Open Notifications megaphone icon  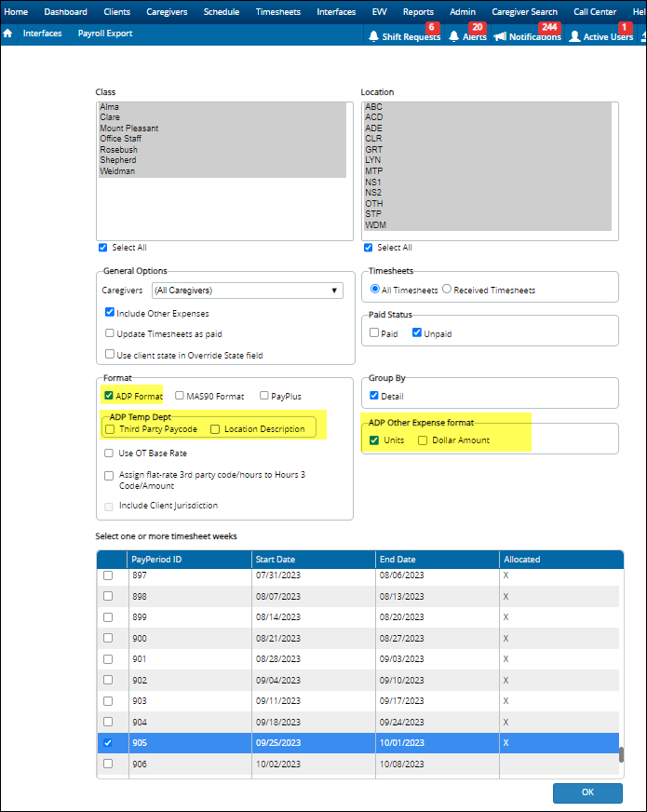[500, 36]
